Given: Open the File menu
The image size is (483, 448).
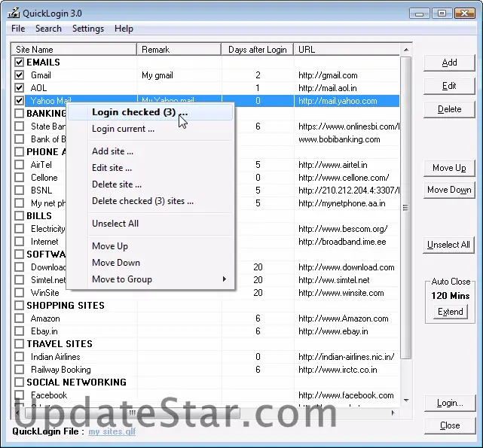Looking at the screenshot, I should click(x=18, y=29).
